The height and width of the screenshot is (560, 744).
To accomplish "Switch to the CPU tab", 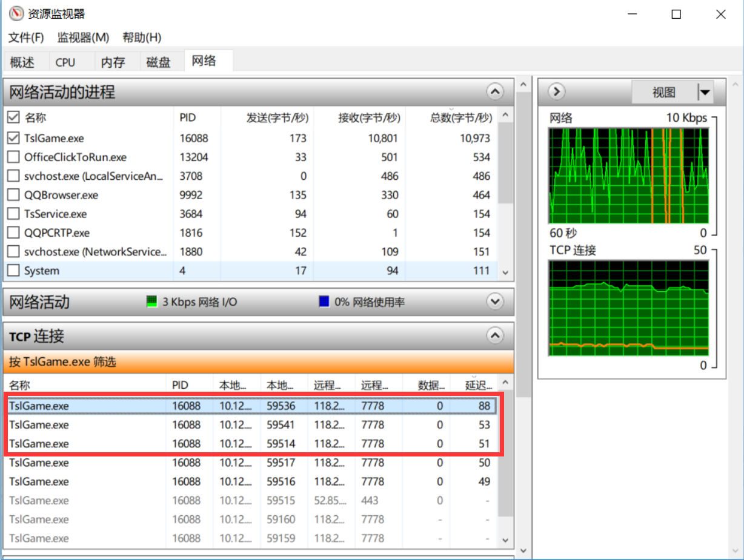I will coord(65,62).
